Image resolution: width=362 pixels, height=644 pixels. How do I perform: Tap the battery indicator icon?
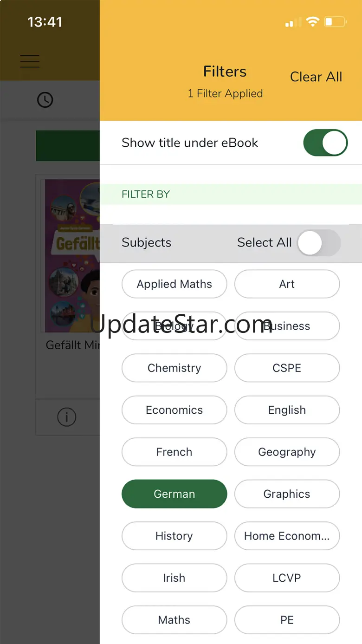pos(335,22)
